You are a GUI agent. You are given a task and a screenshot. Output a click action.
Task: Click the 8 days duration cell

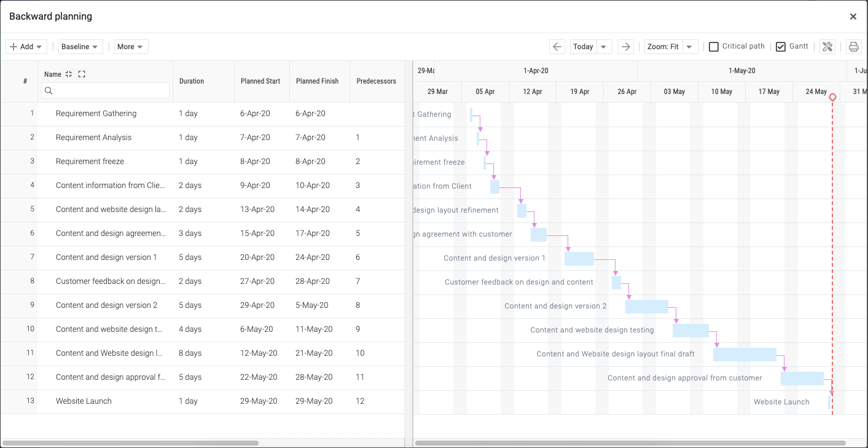203,353
